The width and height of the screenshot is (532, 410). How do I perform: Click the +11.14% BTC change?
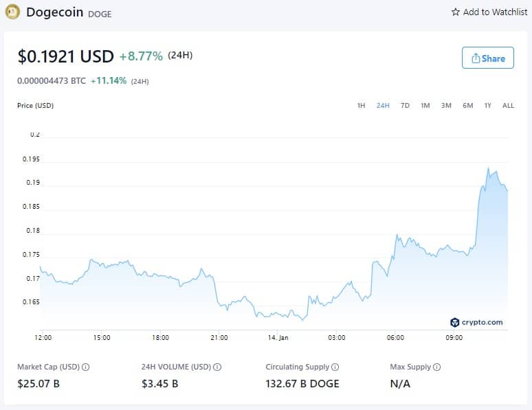[x=108, y=81]
